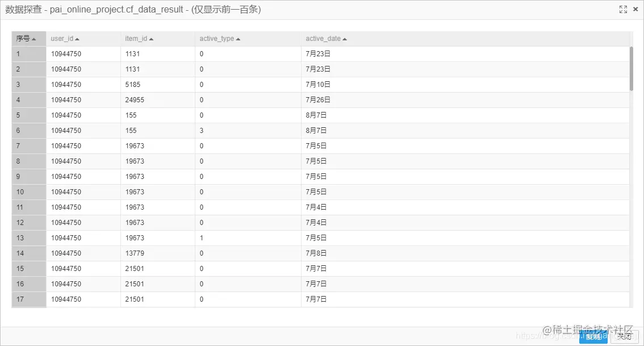
Task: Select active_type 3 in row 6
Action: pyautogui.click(x=248, y=131)
